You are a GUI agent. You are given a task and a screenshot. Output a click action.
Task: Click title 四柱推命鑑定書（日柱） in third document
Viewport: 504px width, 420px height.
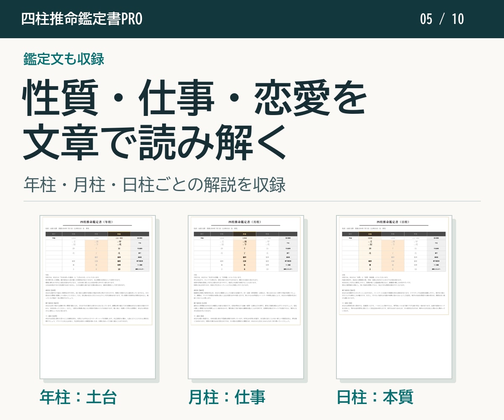(x=394, y=222)
